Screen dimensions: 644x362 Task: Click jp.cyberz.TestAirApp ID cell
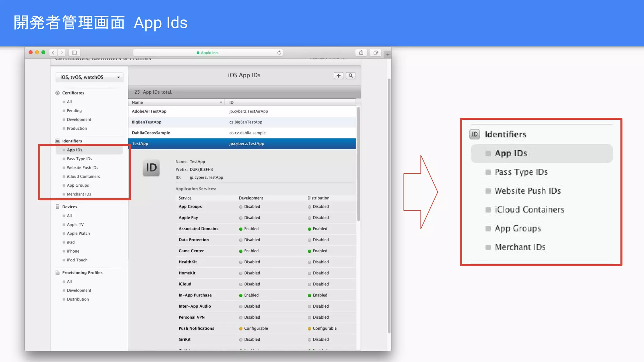(x=248, y=111)
